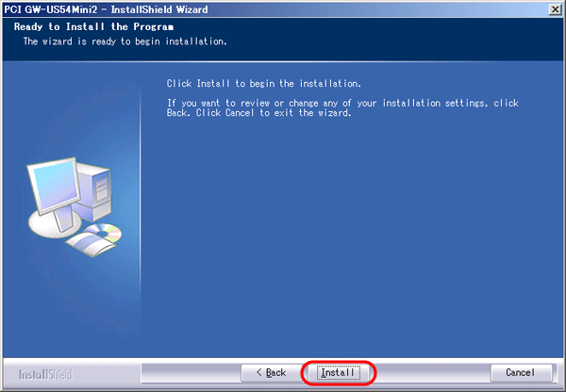Close the InstallShield Wizard window
The width and height of the screenshot is (566, 392).
556,9
